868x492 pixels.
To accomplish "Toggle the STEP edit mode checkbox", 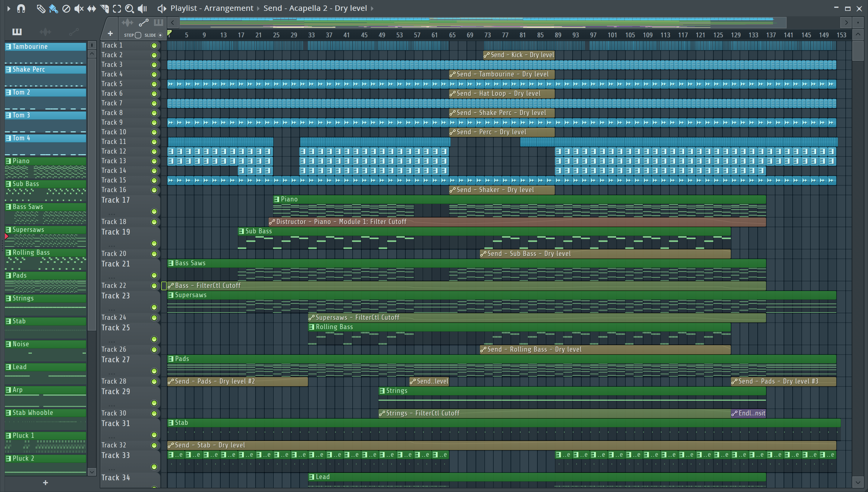I will pos(138,35).
